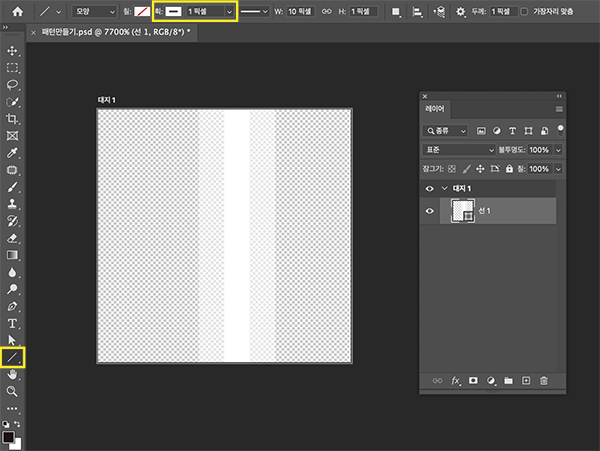600x451 pixels.
Task: Enable the 가장자리 맞춤 checkbox
Action: [525, 12]
